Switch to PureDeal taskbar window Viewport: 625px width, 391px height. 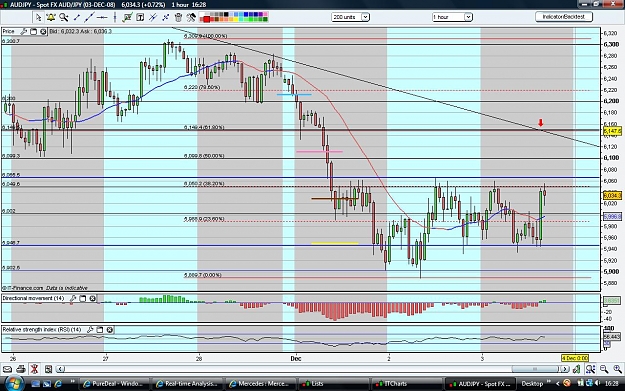114,384
